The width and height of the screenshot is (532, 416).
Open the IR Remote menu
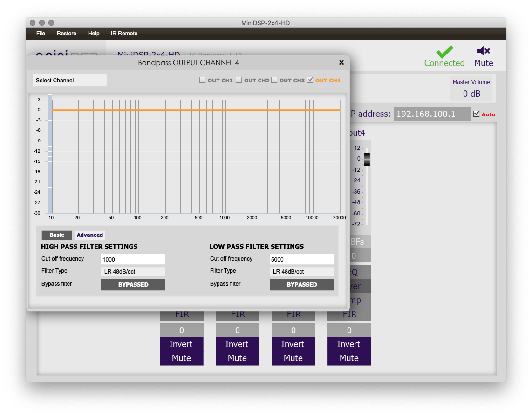coord(124,33)
